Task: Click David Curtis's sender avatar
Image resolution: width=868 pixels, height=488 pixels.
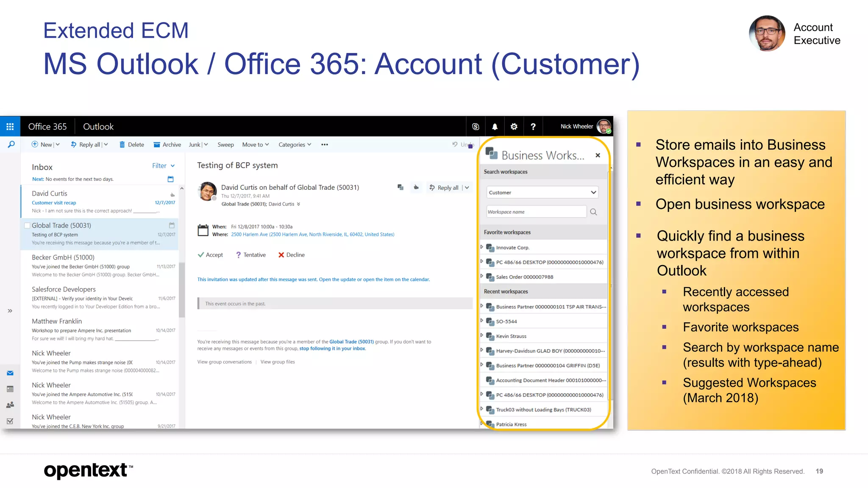Action: tap(207, 191)
